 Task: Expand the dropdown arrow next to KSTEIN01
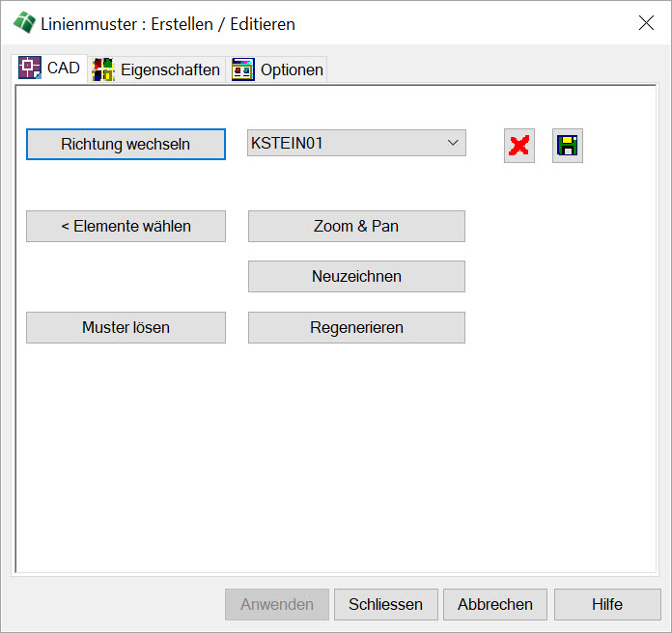[453, 143]
